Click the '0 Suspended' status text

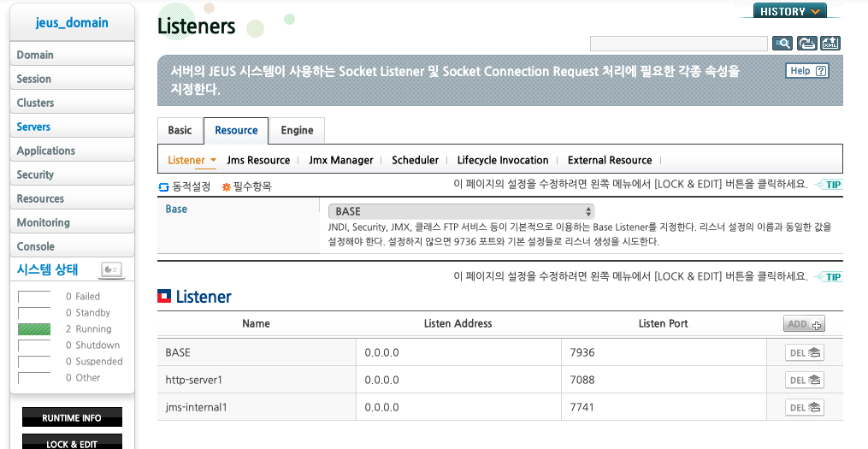click(x=94, y=362)
